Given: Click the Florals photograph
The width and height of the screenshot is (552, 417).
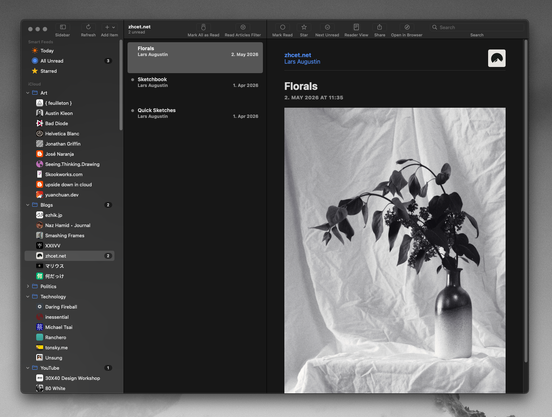Looking at the screenshot, I should [395, 250].
